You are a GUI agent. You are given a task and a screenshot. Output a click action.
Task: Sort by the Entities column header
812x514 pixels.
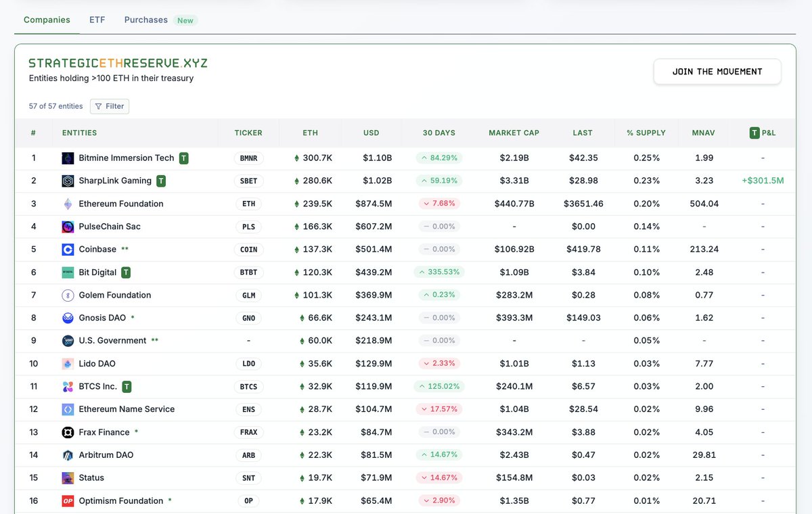tap(79, 133)
